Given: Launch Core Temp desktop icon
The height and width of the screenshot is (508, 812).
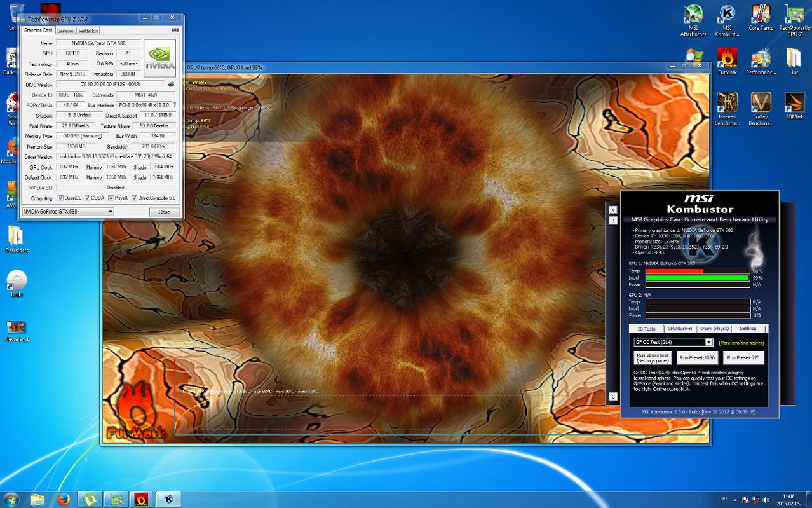Looking at the screenshot, I should click(761, 18).
